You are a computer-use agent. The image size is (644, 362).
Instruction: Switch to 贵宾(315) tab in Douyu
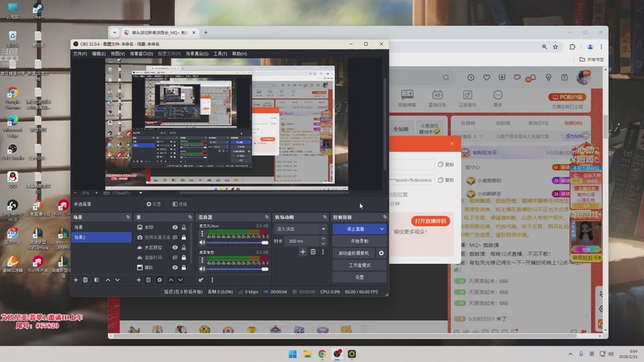coord(538,123)
